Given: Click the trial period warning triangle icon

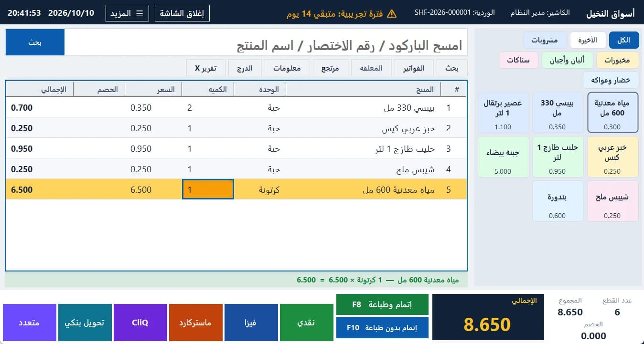Looking at the screenshot, I should tap(392, 13).
